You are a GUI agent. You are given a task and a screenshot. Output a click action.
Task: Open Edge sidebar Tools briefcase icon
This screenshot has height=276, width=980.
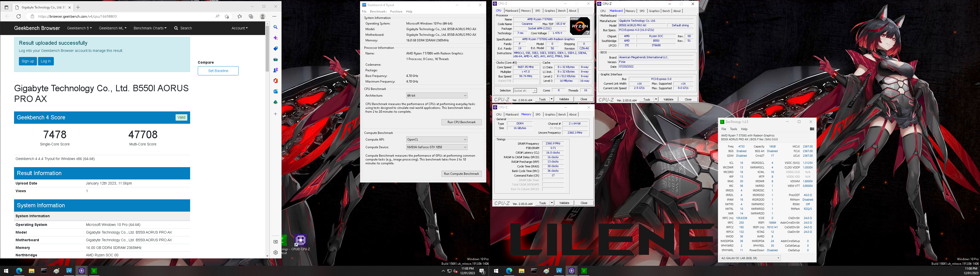[275, 60]
